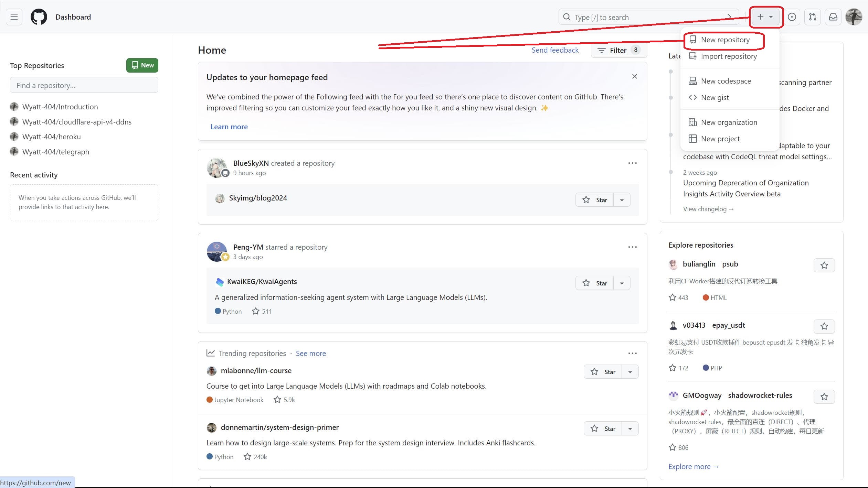Viewport: 868px width, 488px height.
Task: Open the epay_usdt repository name
Action: point(728,325)
